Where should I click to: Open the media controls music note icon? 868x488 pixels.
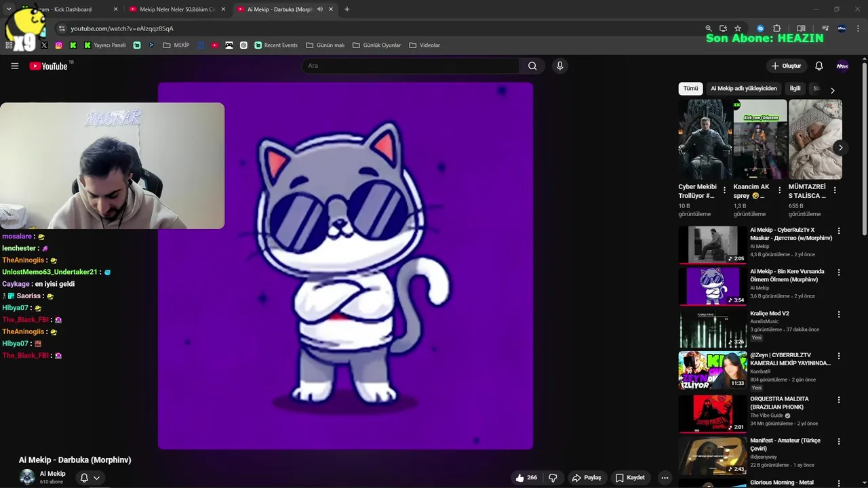click(825, 28)
